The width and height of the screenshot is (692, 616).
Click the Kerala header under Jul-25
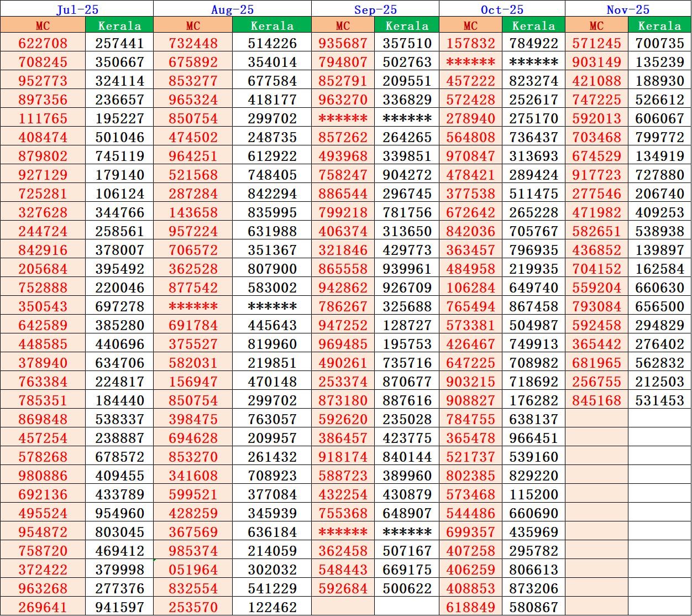(x=119, y=25)
